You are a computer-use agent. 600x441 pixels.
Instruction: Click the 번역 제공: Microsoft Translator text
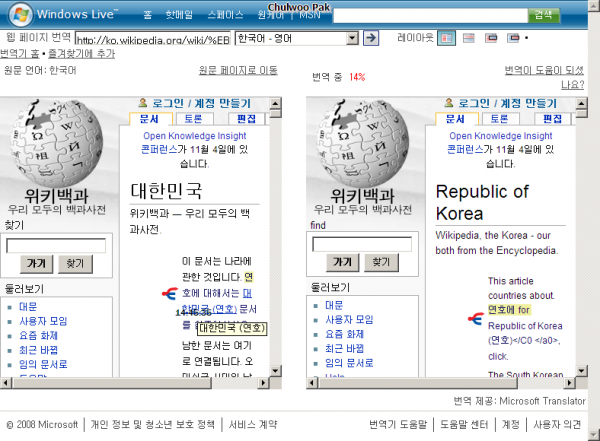pos(519,401)
